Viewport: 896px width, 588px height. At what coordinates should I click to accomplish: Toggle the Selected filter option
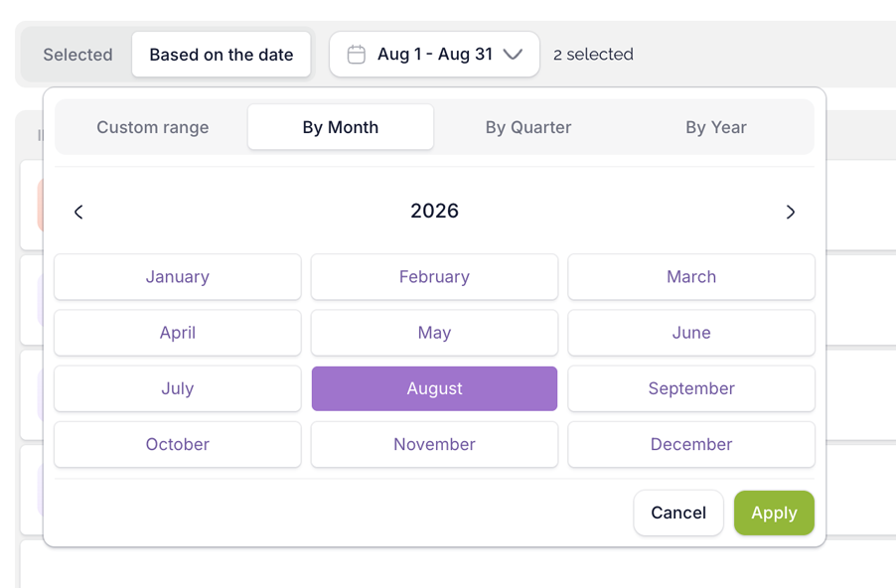pos(77,55)
